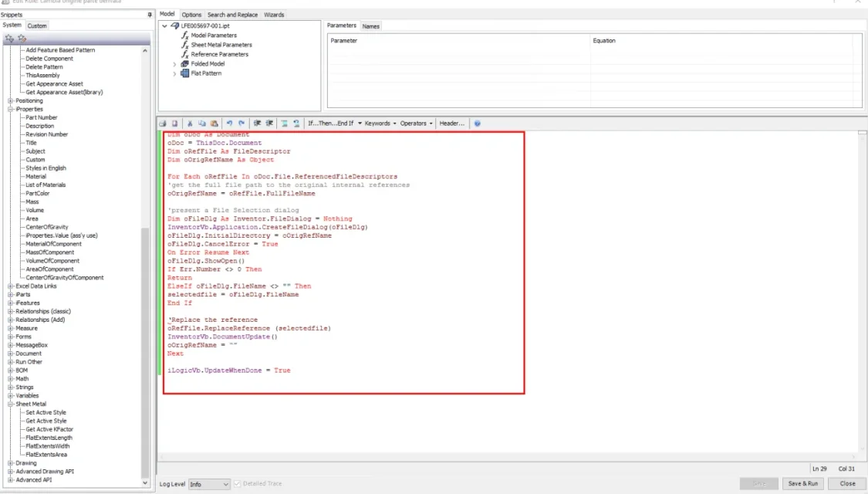
Task: Select the CenterOfGravity snippet
Action: click(47, 227)
